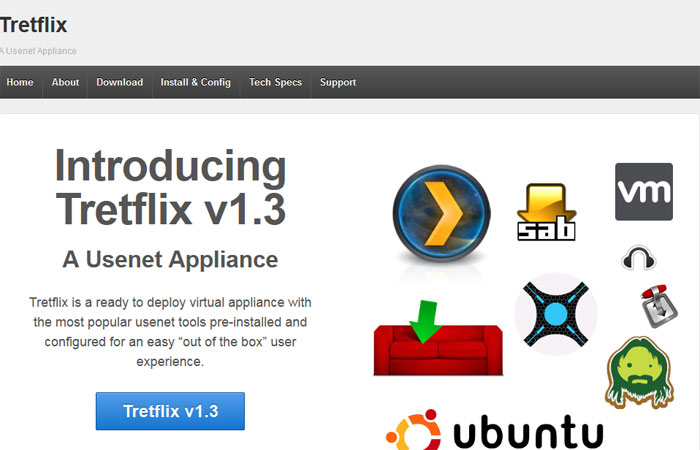The image size is (700, 450).
Task: Click the Plex orange chevron logo
Action: pos(442,214)
